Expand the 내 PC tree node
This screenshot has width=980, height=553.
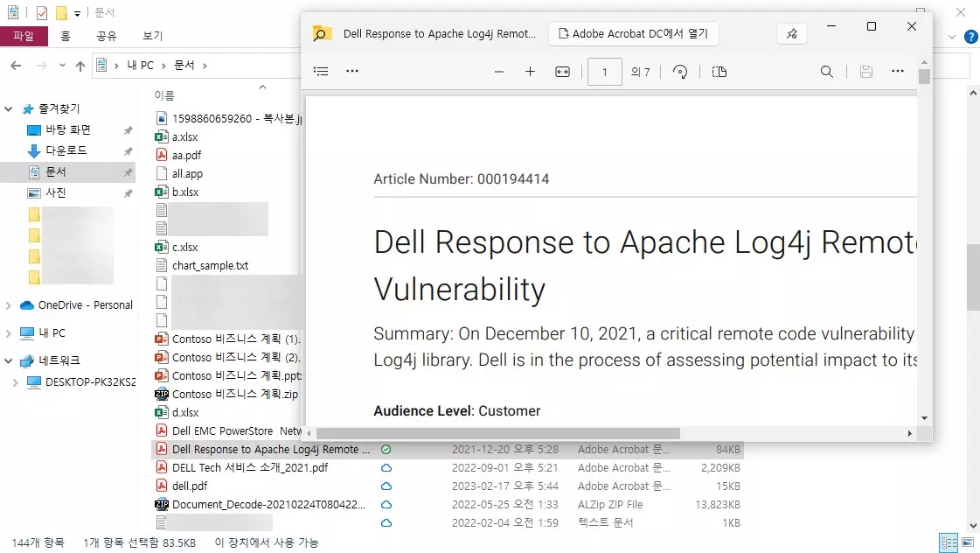9,333
